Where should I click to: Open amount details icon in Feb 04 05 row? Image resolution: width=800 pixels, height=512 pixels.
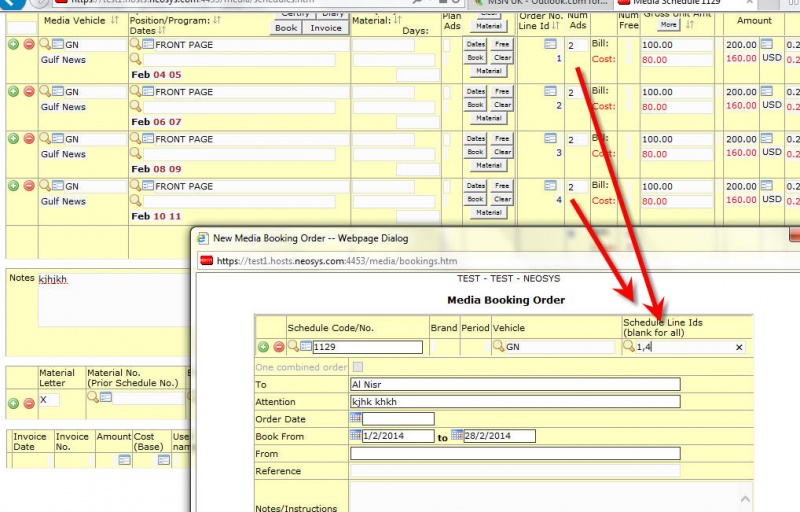(767, 44)
